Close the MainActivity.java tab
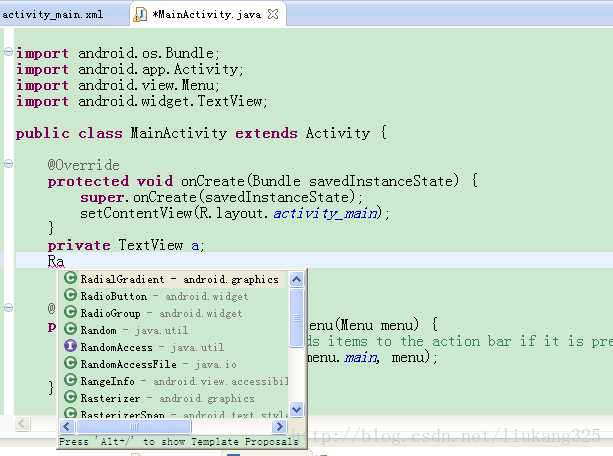Viewport: 613px width, 456px height. point(273,15)
